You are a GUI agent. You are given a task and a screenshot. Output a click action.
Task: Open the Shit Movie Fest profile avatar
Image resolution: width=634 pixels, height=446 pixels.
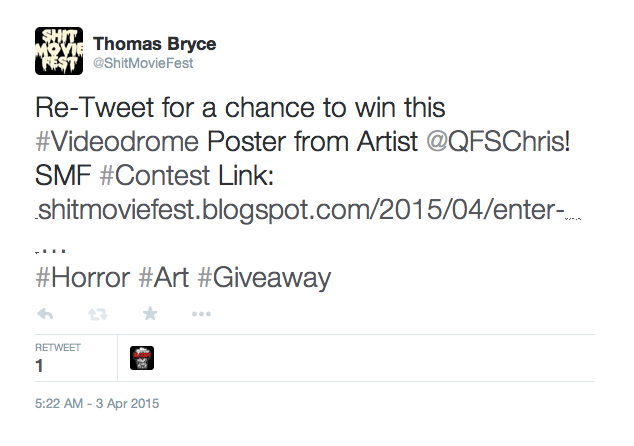[x=59, y=51]
